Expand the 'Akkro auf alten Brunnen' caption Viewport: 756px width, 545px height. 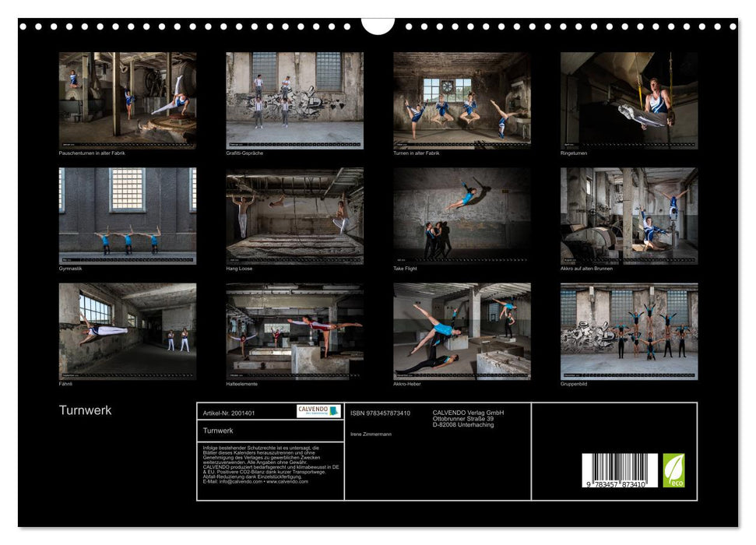[x=586, y=268]
